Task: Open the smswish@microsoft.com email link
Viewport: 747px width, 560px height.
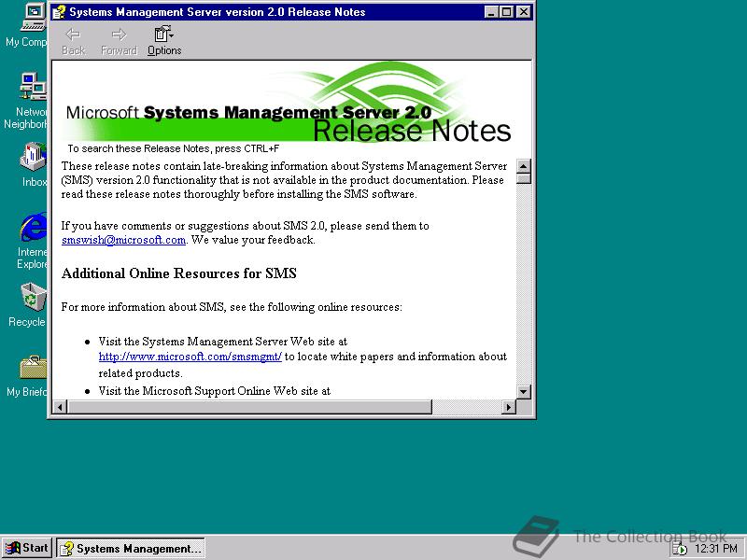Action: [x=123, y=240]
